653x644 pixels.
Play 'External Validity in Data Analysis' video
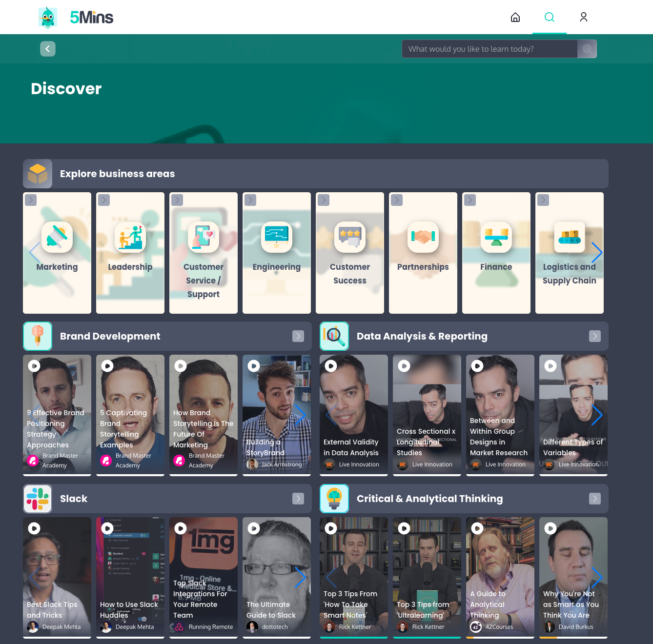pyautogui.click(x=331, y=366)
